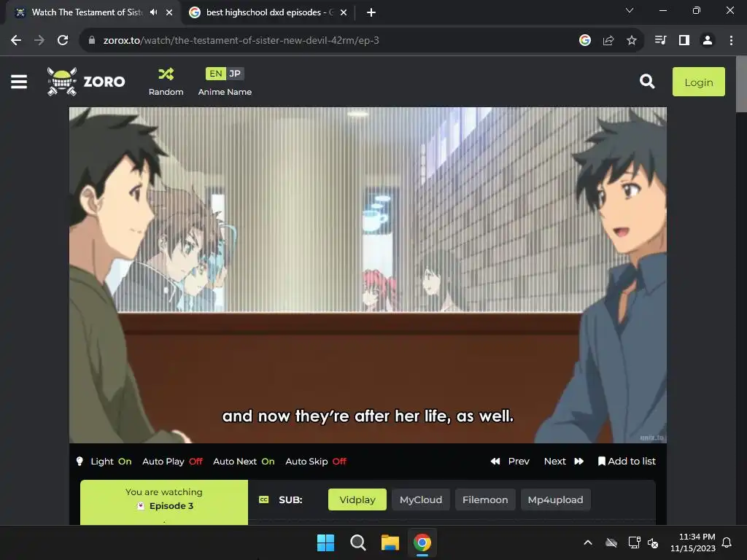Image resolution: width=747 pixels, height=560 pixels.
Task: Go to the Next episode
Action: tap(564, 462)
